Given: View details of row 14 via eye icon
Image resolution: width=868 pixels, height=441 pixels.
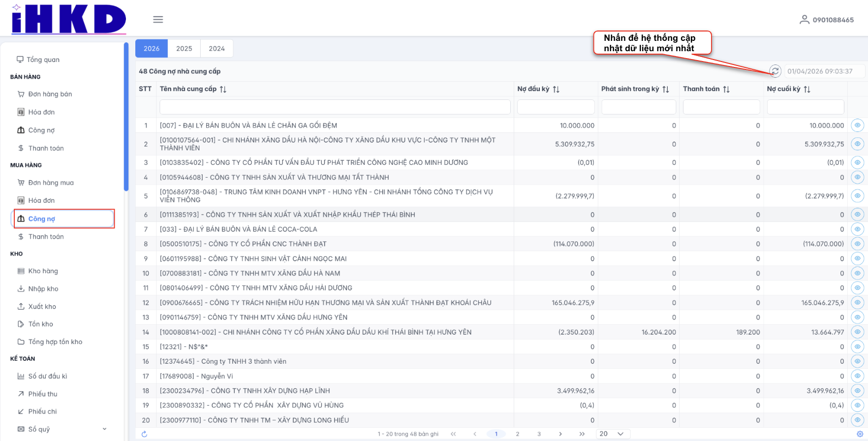Looking at the screenshot, I should point(857,332).
